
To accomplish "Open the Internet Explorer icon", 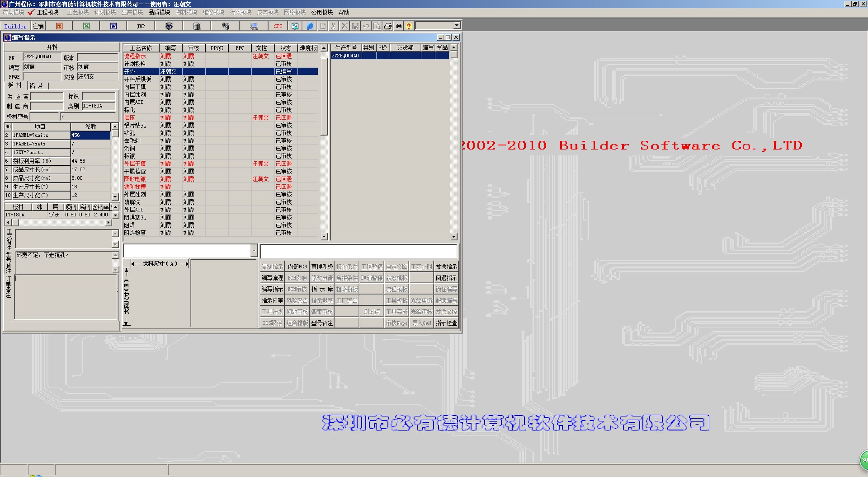I will pos(310,26).
